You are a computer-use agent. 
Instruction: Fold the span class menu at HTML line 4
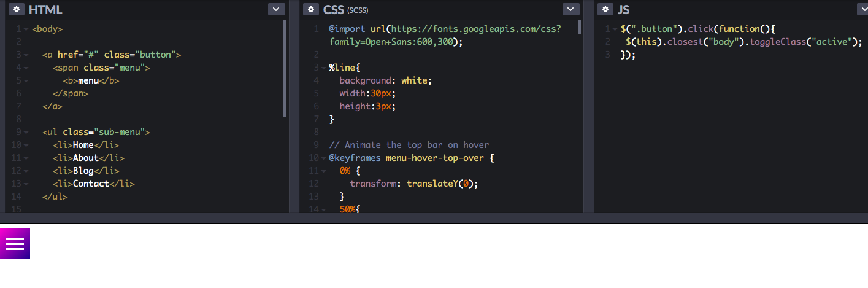pyautogui.click(x=26, y=68)
